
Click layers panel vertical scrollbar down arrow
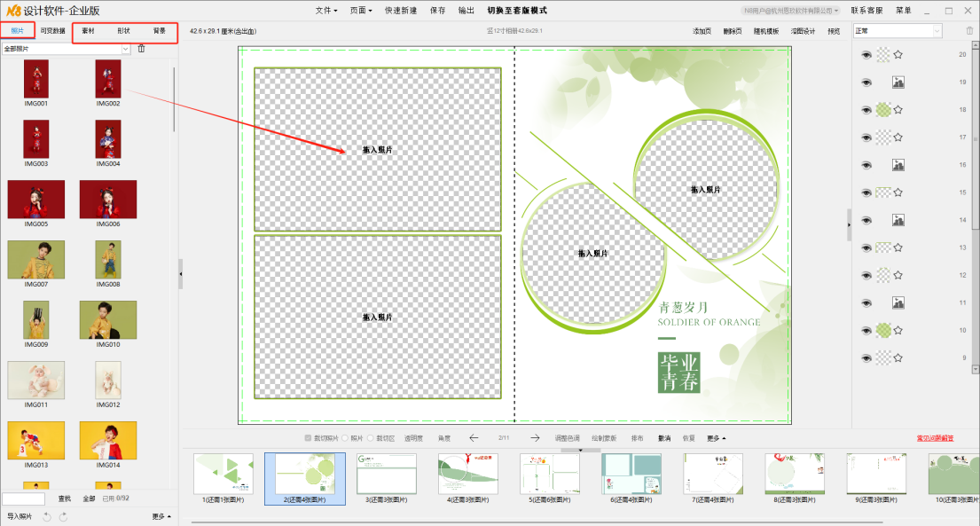[x=975, y=370]
